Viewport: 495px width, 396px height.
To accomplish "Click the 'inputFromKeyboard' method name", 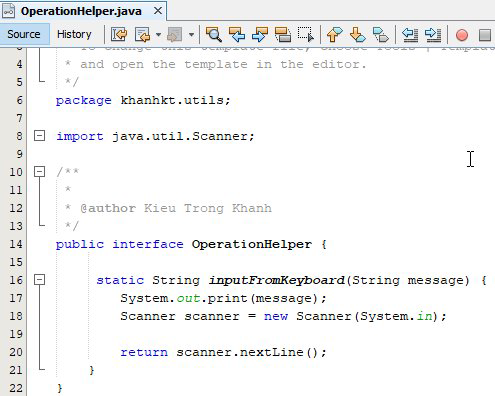I will click(x=277, y=280).
